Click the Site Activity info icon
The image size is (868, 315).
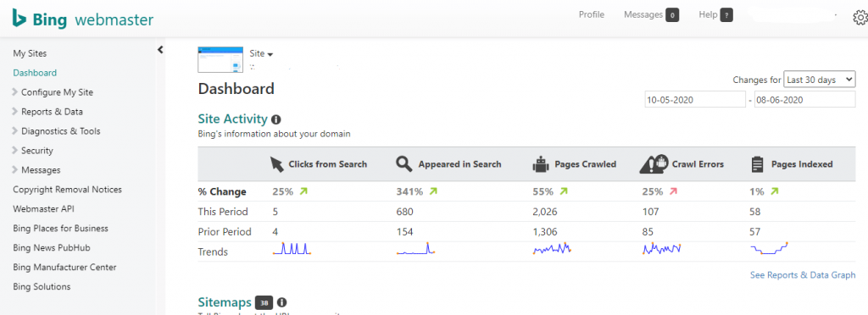coord(276,119)
